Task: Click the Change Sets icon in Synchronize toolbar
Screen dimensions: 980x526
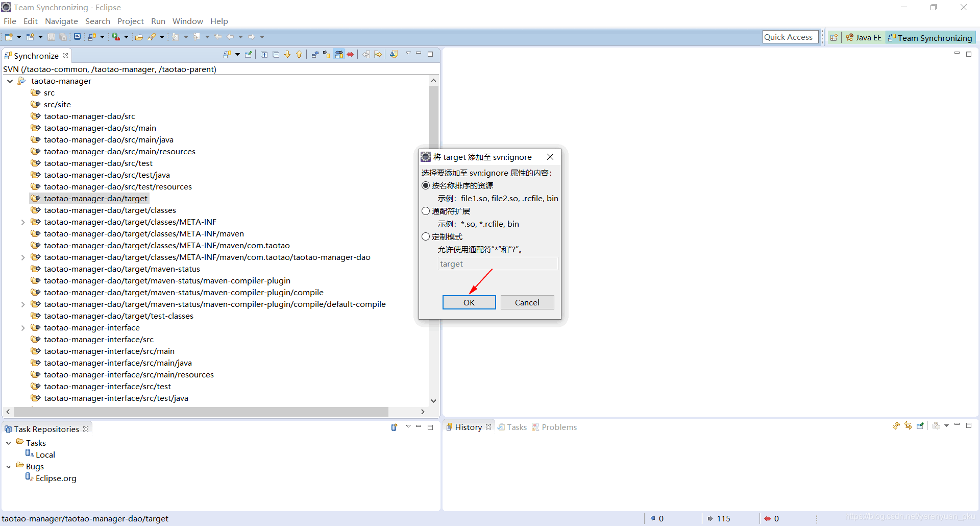Action: coord(394,54)
